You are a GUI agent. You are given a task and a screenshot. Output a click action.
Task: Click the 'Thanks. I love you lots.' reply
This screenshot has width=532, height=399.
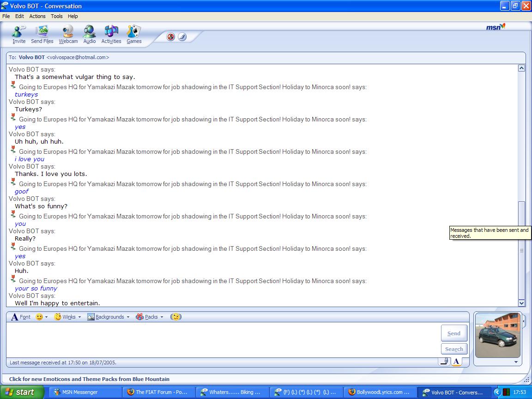point(51,174)
